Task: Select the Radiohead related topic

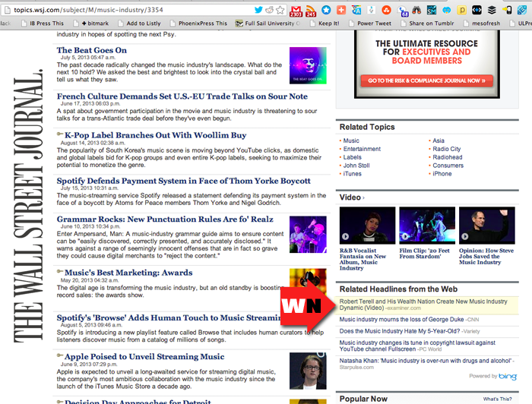Action: point(447,157)
